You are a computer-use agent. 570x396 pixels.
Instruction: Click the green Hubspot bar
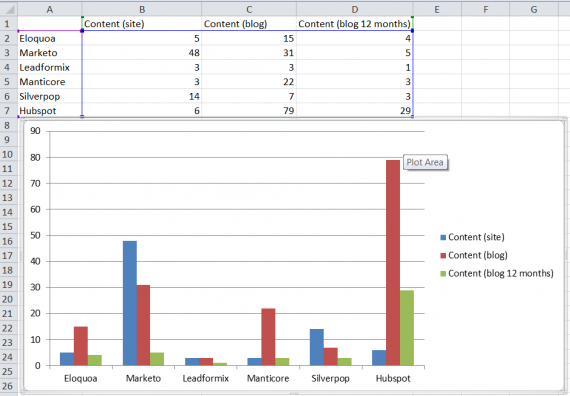pos(407,328)
